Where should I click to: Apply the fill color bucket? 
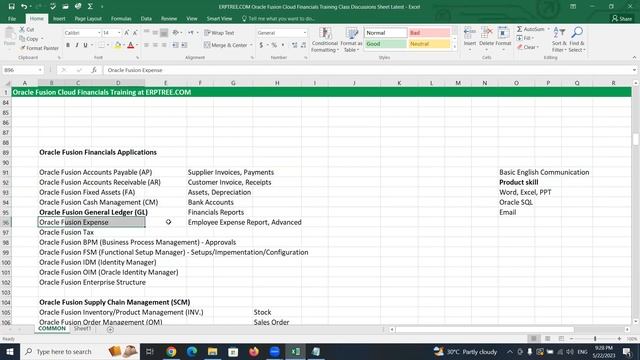(118, 45)
